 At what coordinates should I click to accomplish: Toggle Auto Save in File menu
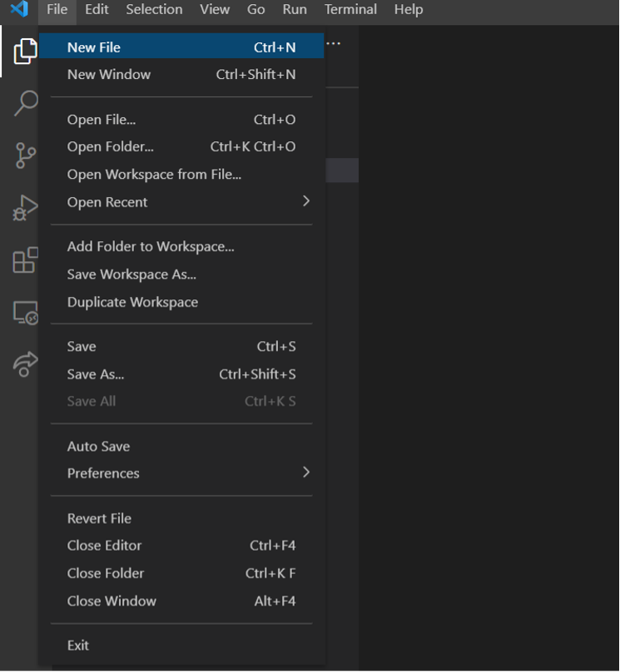pyautogui.click(x=181, y=447)
